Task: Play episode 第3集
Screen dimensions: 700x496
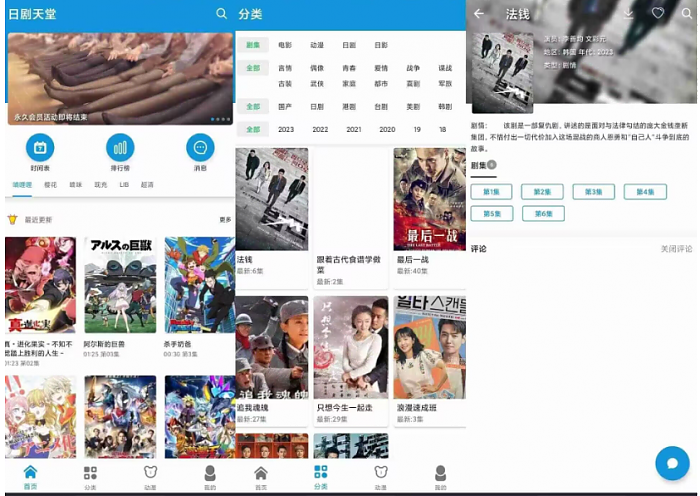Action: click(593, 192)
